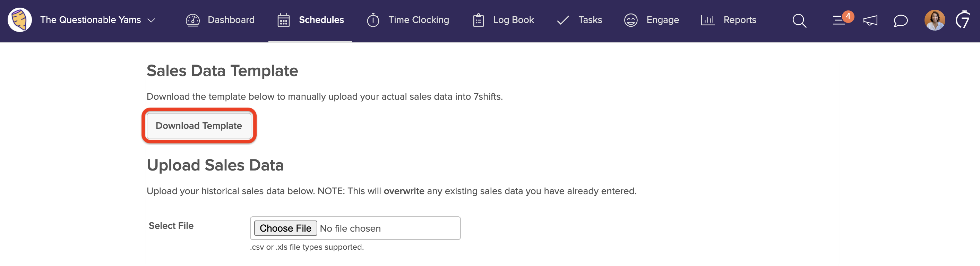Expand The Questionable Yams location dropdown

151,20
